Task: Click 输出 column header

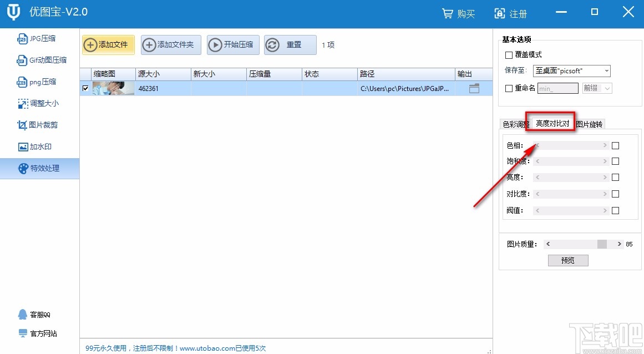Action: [x=474, y=74]
